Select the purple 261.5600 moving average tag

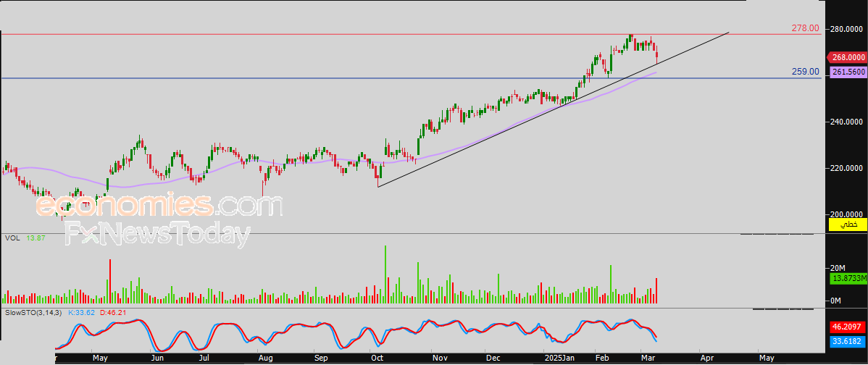(x=848, y=72)
